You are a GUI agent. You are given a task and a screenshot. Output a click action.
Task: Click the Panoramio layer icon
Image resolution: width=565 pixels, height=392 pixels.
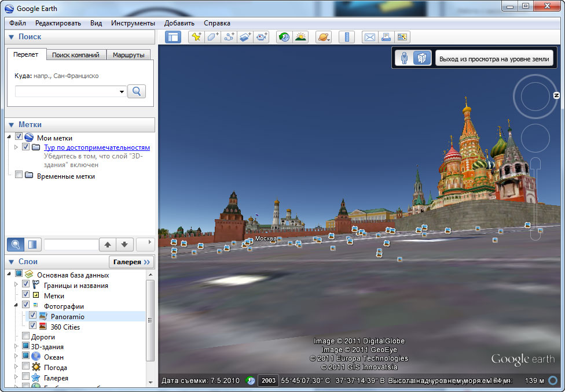(43, 316)
